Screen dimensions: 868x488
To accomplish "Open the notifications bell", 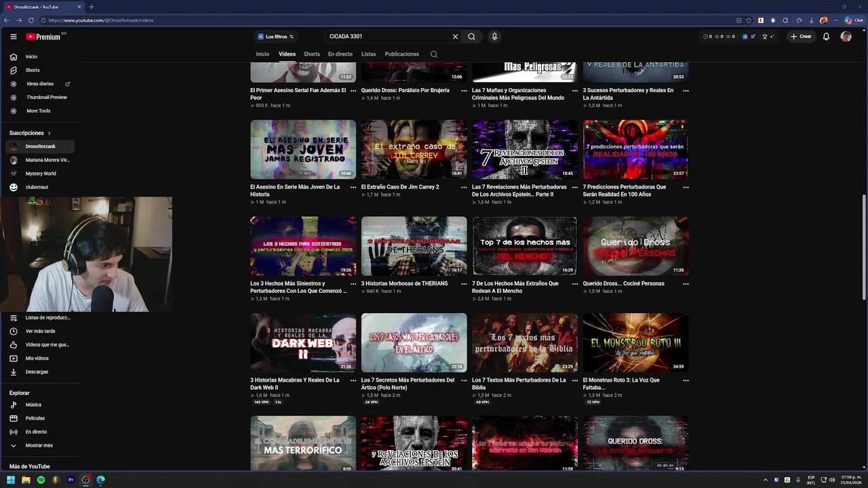I will (826, 37).
